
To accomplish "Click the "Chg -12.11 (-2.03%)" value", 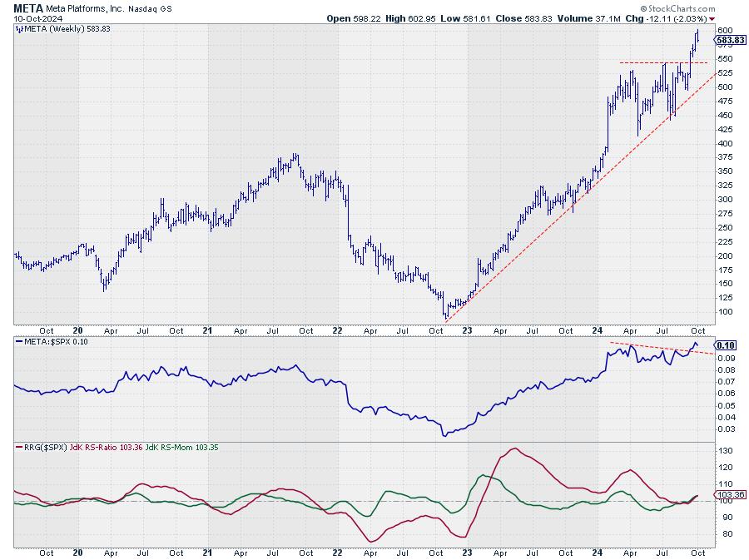I will (x=667, y=18).
